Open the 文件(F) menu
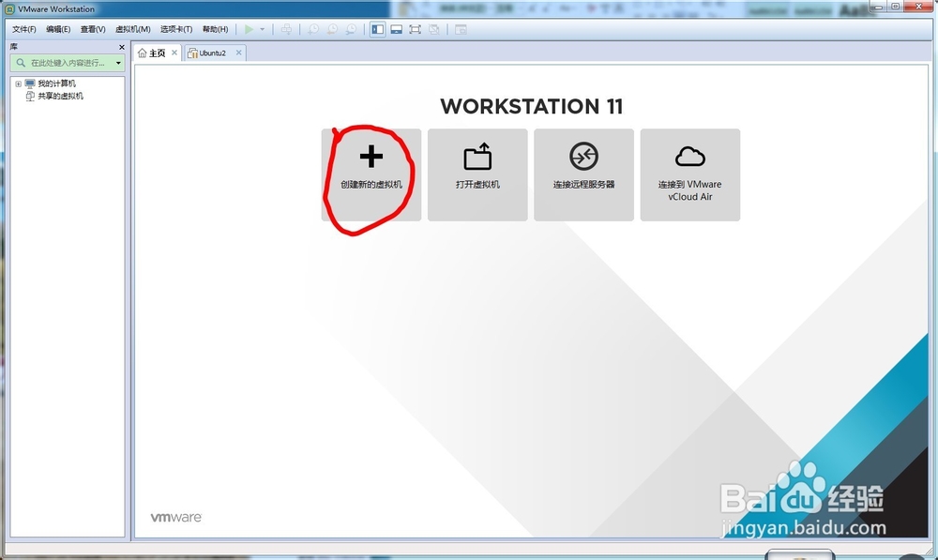Viewport: 938px width, 560px height. (24, 29)
